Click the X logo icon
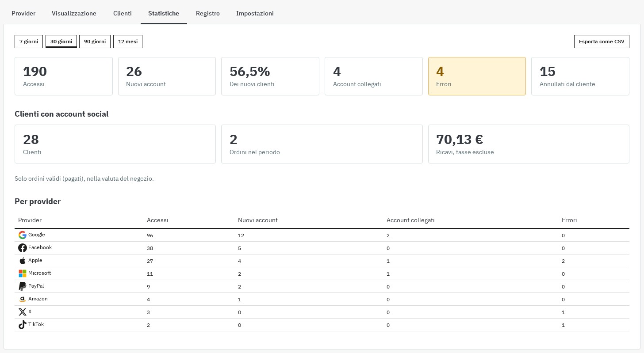 [23, 312]
